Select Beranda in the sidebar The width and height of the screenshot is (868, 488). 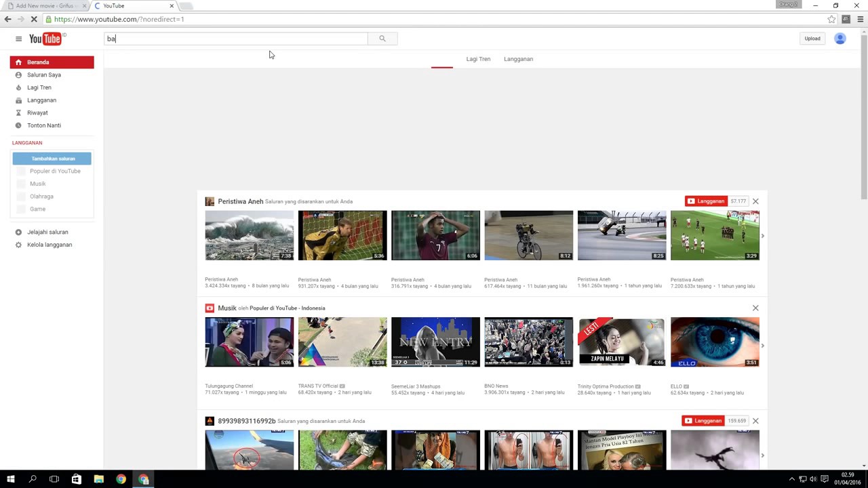52,62
